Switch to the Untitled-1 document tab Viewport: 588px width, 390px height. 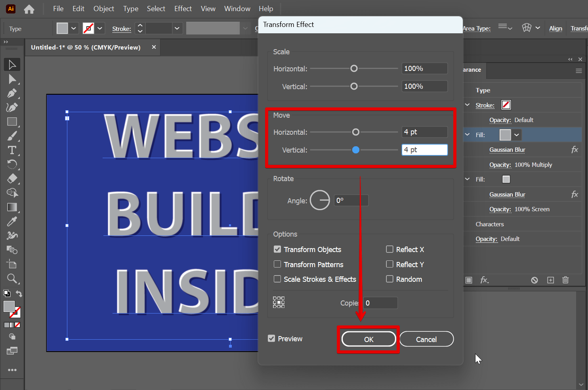pos(85,47)
